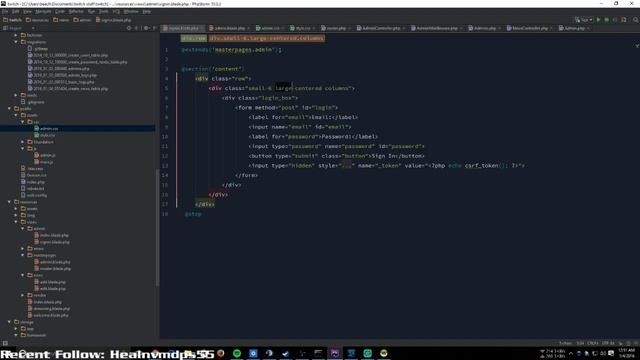
Task: Open the Help menu
Action: tap(147, 11)
